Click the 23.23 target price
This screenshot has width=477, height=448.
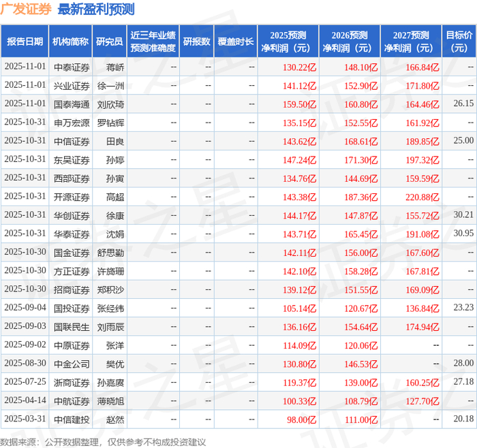coord(463,307)
